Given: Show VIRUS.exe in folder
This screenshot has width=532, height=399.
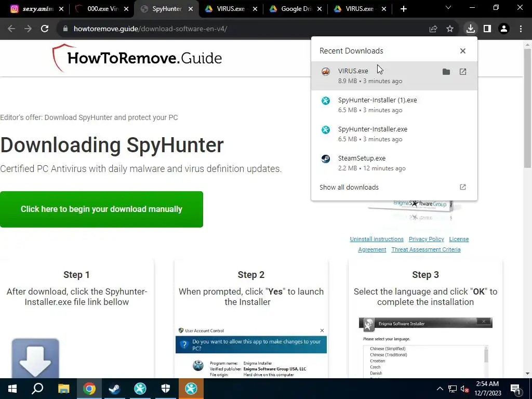Looking at the screenshot, I should (446, 72).
